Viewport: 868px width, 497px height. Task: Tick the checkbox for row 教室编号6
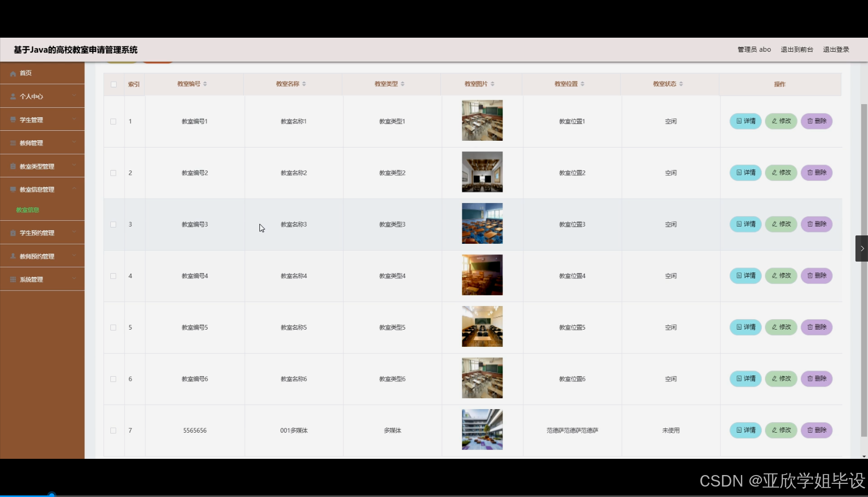coord(113,379)
